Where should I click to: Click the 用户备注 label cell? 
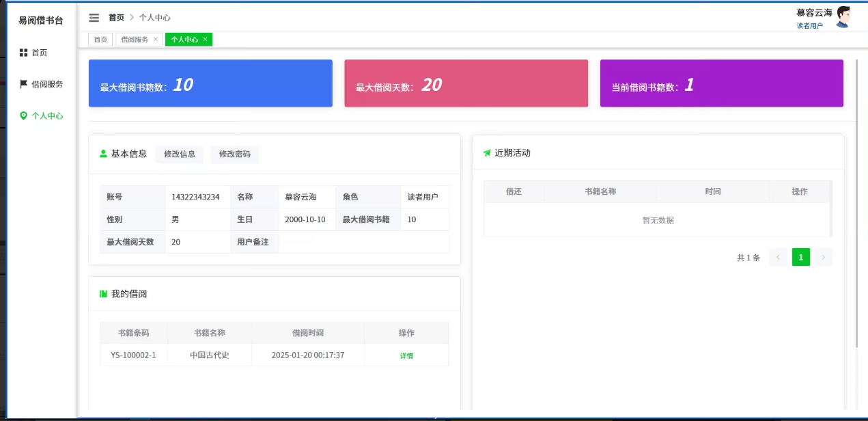tap(254, 242)
